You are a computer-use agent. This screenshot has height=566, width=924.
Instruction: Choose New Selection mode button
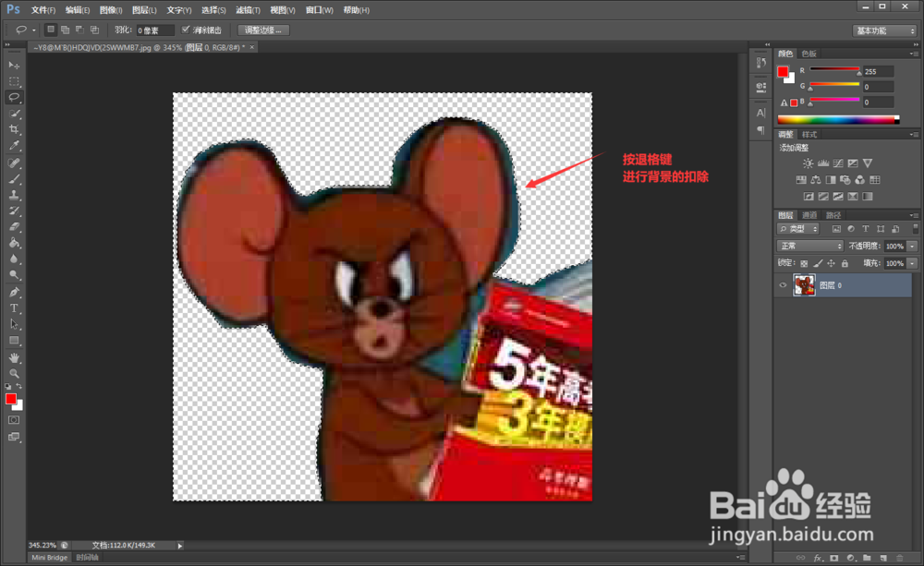[x=51, y=30]
